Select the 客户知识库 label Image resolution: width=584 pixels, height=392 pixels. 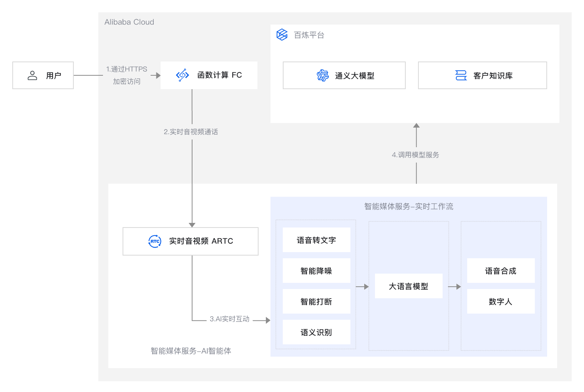point(493,76)
